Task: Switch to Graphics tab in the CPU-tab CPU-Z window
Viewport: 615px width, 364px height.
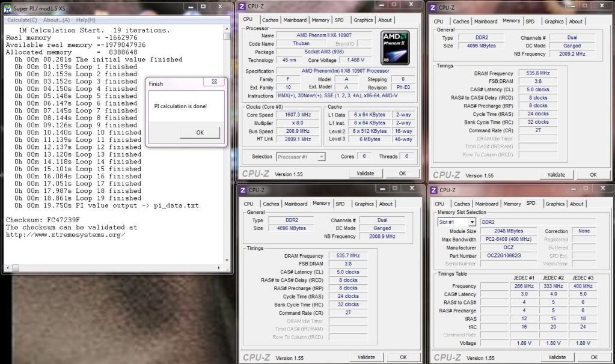Action: pos(363,20)
